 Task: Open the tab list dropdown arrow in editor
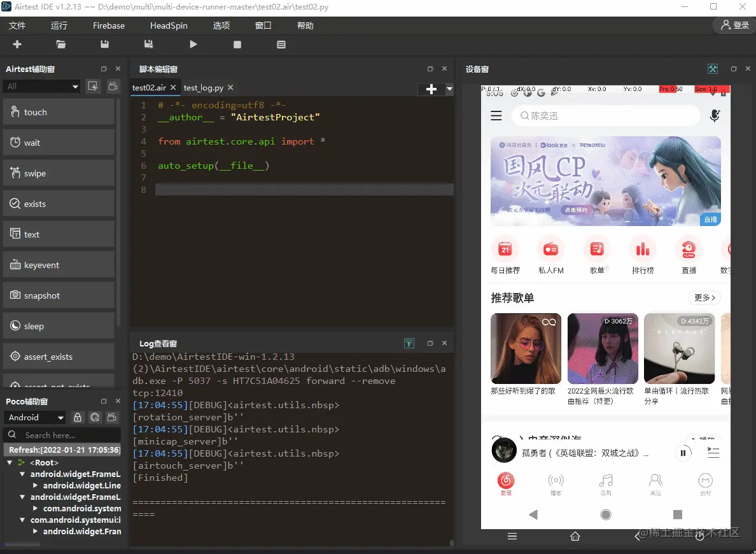coord(449,89)
